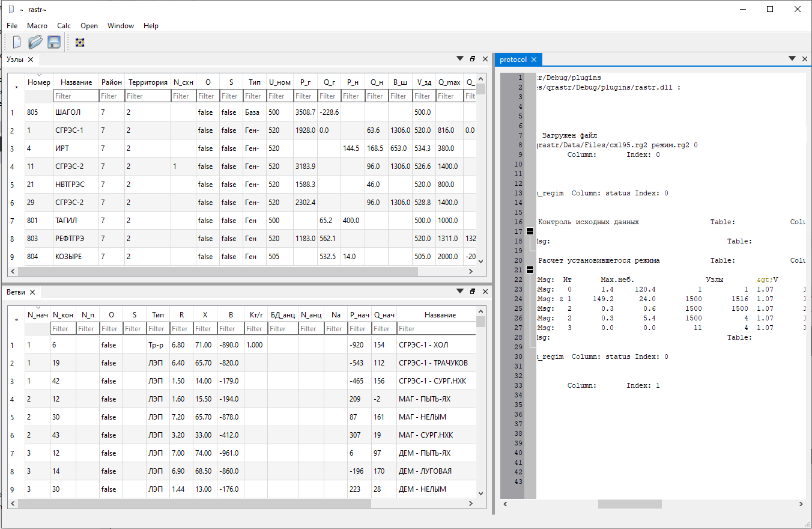The image size is (812, 529).
Task: Select the node cell КОЗЫРЕ
Action: coord(76,257)
